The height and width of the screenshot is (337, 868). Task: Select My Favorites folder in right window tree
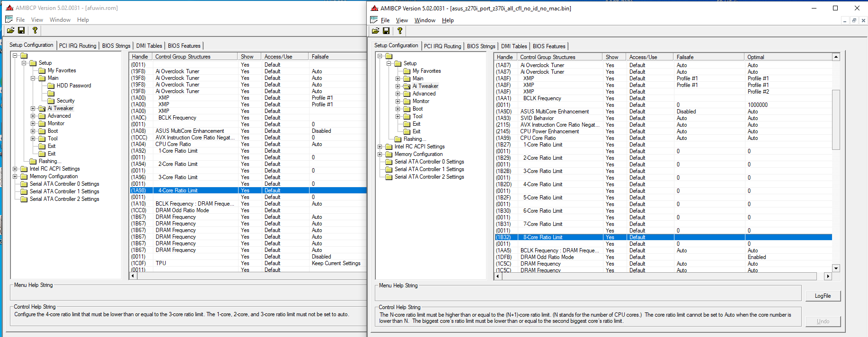coord(426,71)
